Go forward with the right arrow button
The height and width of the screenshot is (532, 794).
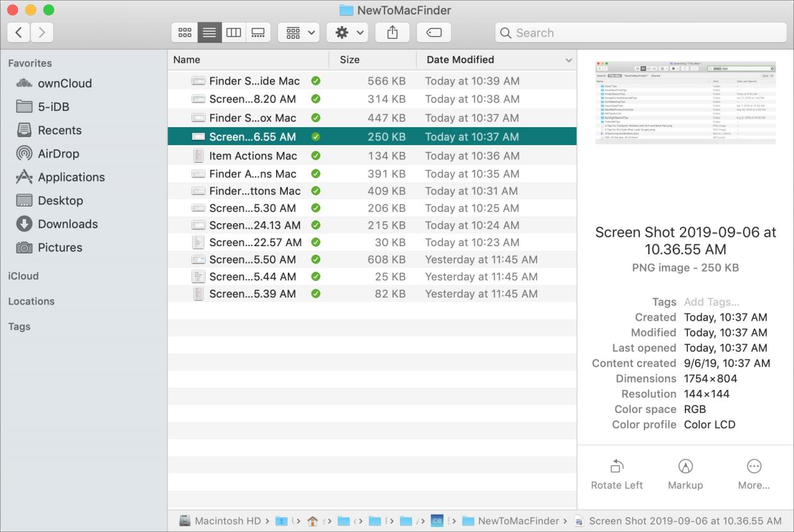point(42,32)
